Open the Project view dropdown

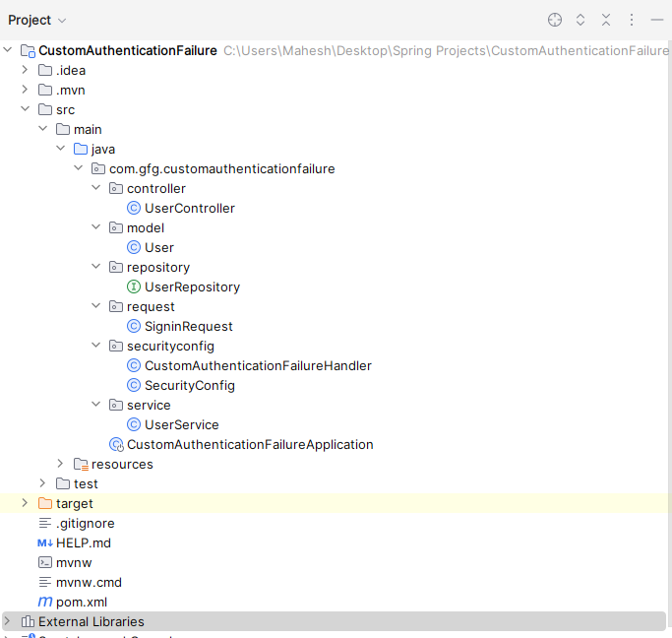coord(36,20)
